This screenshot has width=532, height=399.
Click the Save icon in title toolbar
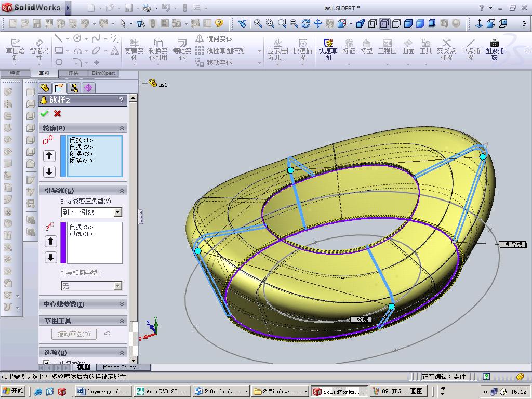[x=129, y=7]
